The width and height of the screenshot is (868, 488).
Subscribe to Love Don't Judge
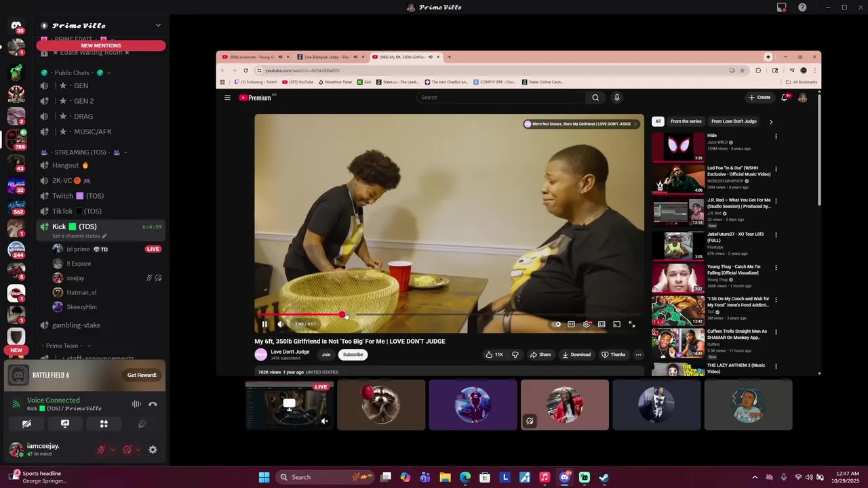coord(353,354)
